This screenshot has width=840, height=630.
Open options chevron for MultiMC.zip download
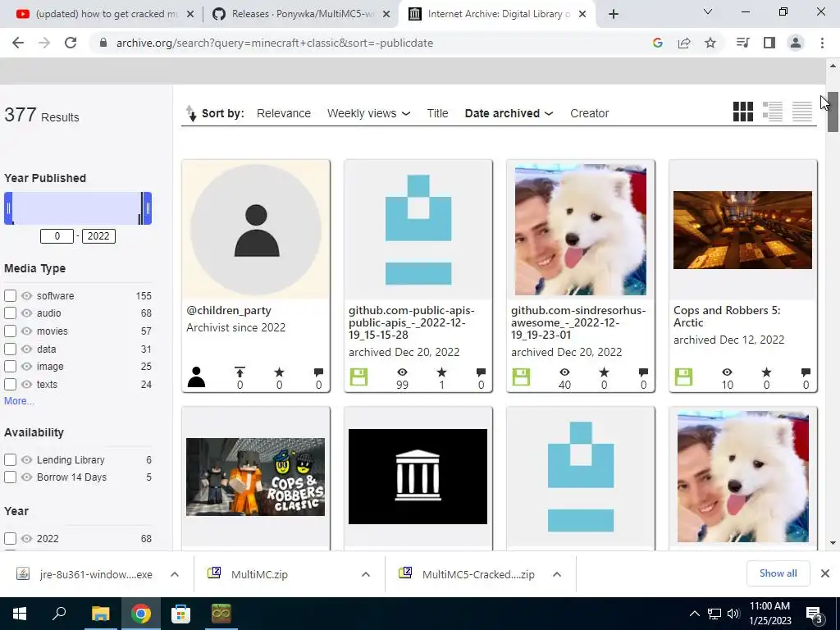pos(366,574)
